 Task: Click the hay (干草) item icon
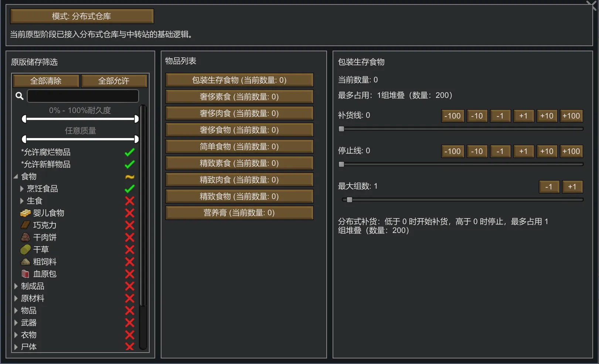25,250
